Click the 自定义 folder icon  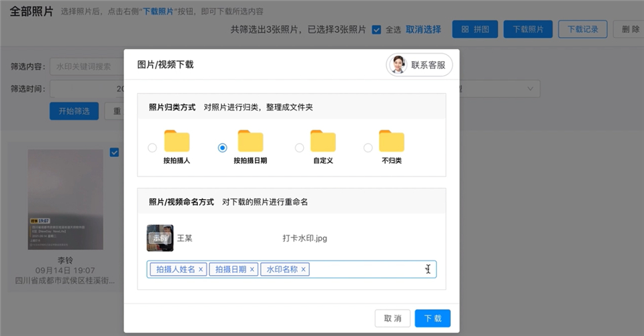pos(323,142)
